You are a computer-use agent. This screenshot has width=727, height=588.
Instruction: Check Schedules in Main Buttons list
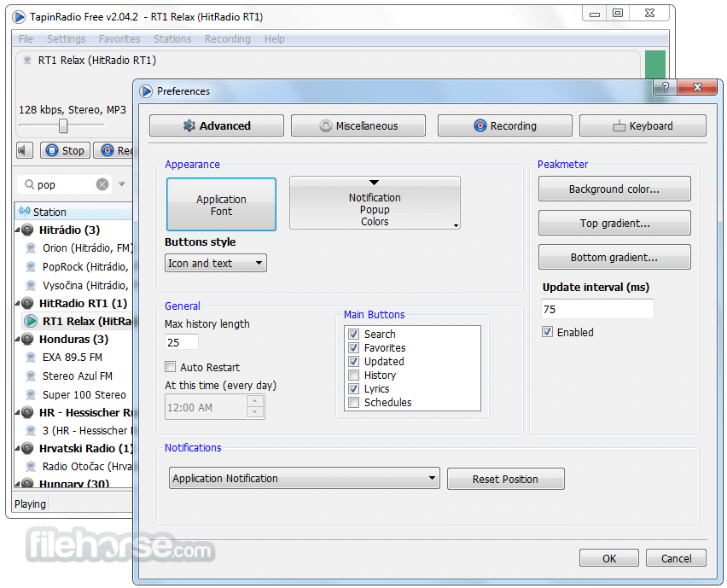point(354,402)
